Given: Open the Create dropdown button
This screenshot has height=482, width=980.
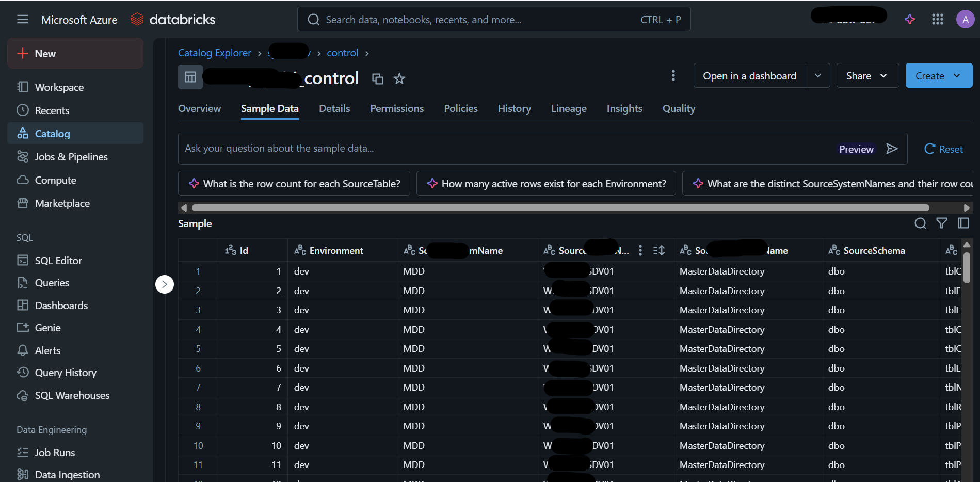Looking at the screenshot, I should 939,76.
